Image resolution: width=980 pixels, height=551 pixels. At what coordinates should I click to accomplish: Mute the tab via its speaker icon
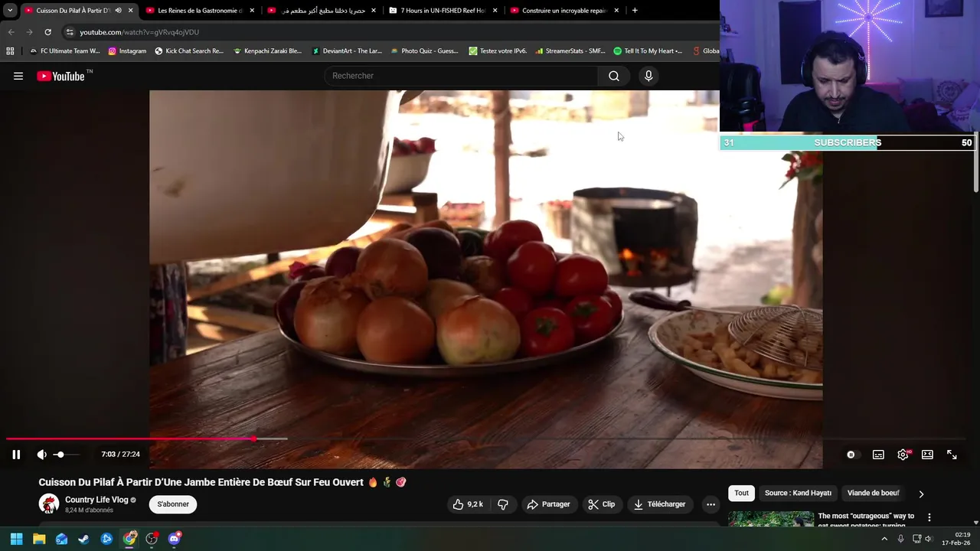coord(118,11)
